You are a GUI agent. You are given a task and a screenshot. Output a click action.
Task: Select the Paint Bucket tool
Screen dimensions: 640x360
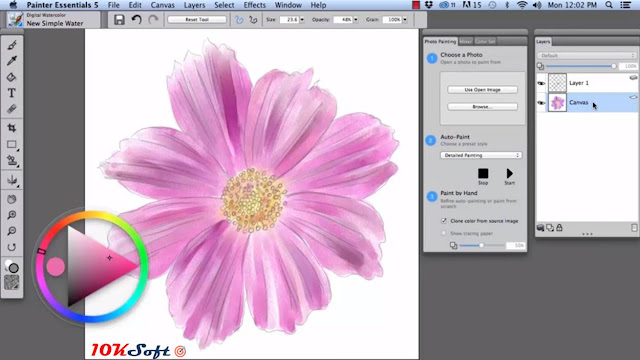coord(12,77)
